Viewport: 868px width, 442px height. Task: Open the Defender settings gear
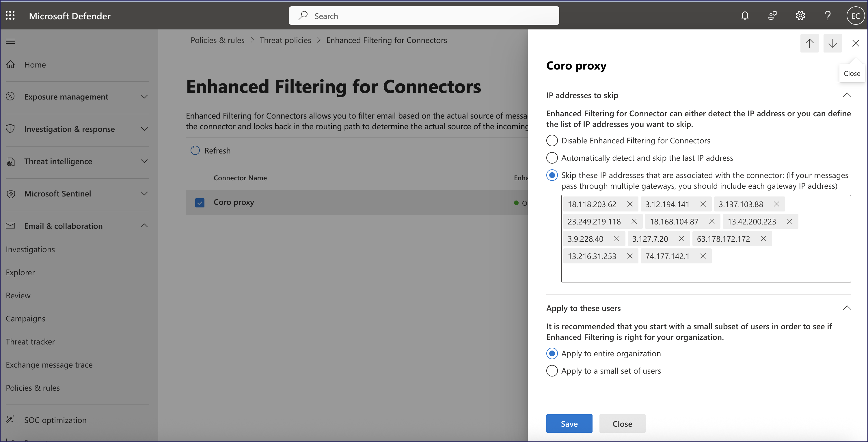click(x=800, y=16)
